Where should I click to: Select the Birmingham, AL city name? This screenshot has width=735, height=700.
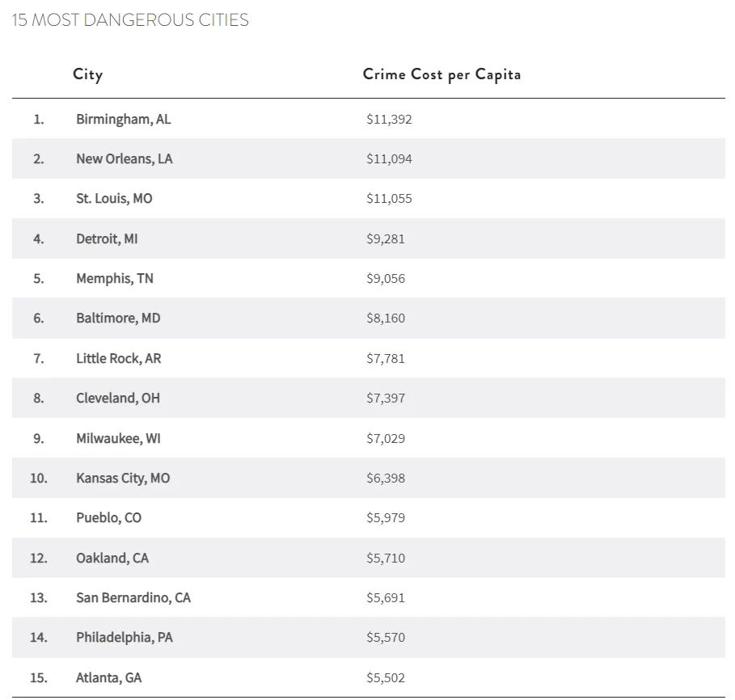(123, 119)
